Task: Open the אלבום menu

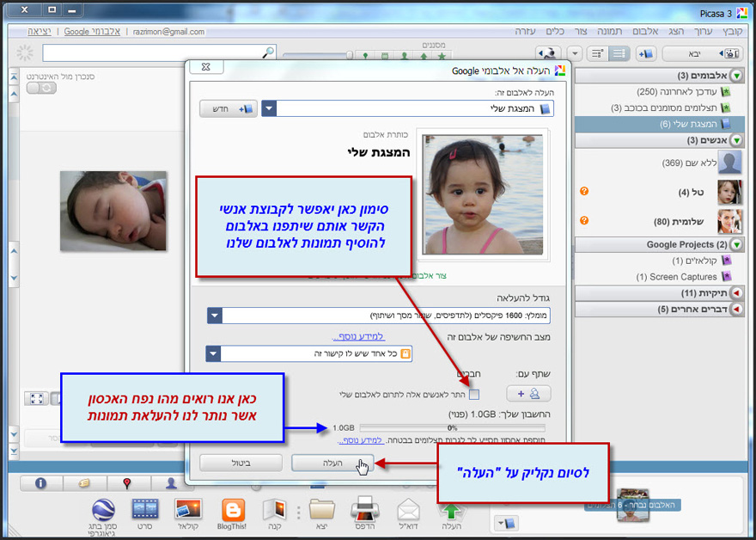Action: [645, 31]
